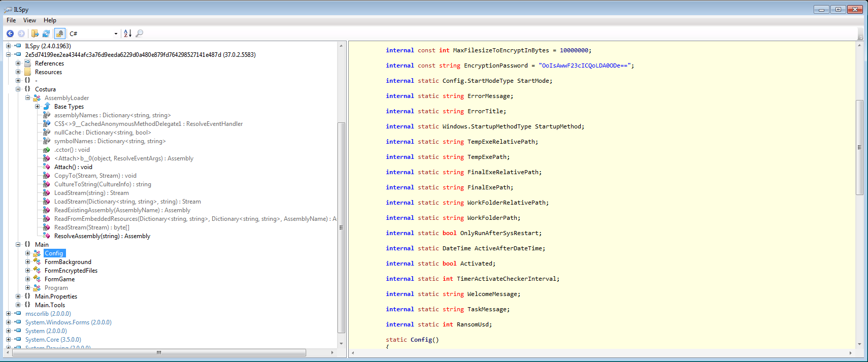The image size is (868, 362).
Task: Click the FormGame class icon
Action: 37,279
